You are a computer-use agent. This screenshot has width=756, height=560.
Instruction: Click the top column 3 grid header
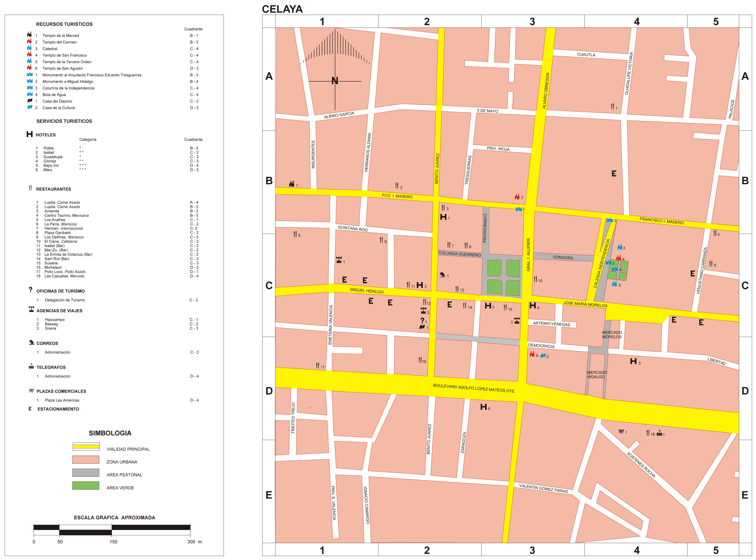coord(532,22)
